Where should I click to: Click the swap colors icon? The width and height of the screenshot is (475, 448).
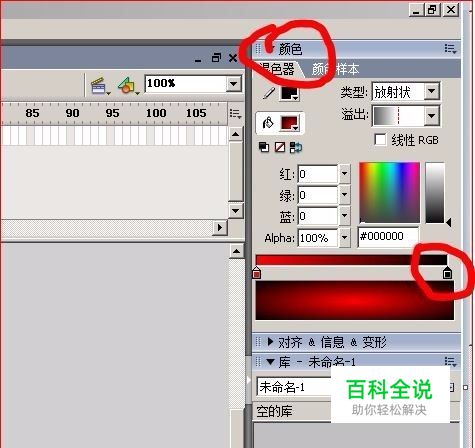click(x=295, y=147)
